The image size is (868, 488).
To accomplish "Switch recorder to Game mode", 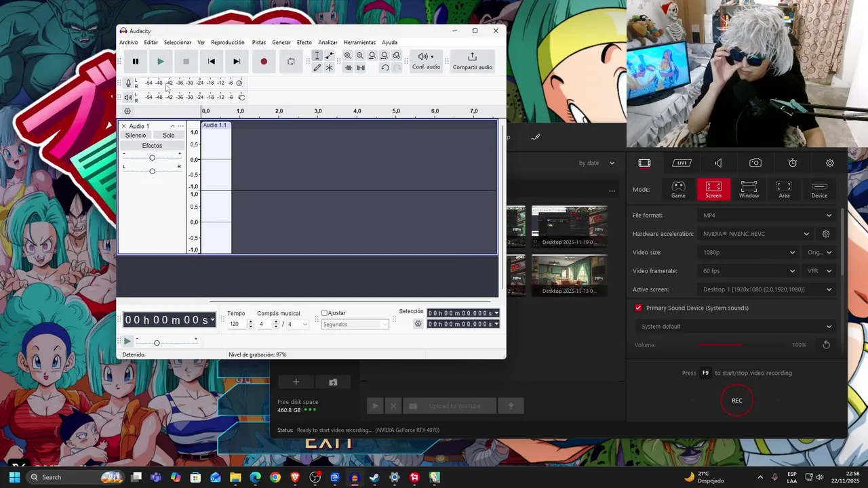I will [678, 189].
